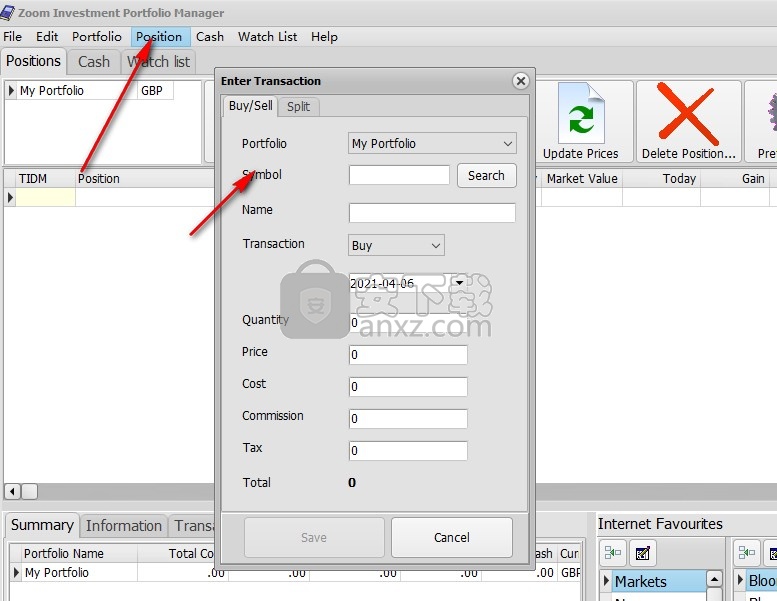The height and width of the screenshot is (601, 777).
Task: Expand My Portfolio row in the top-left list
Action: click(11, 91)
